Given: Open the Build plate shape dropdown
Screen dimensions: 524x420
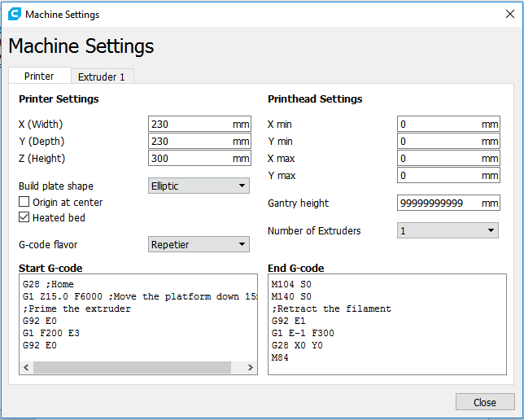Looking at the screenshot, I should click(199, 186).
